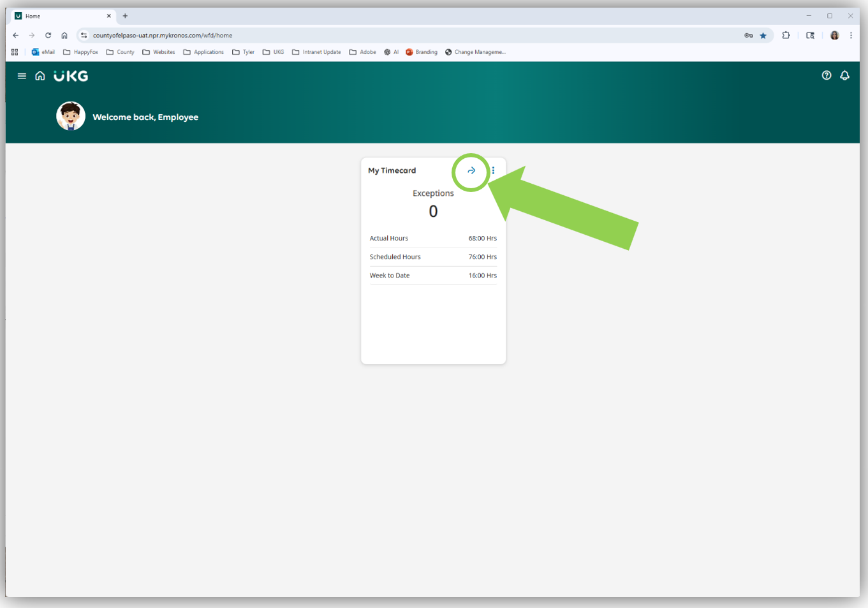Select the Home browser tab
This screenshot has width=868, height=608.
click(64, 16)
